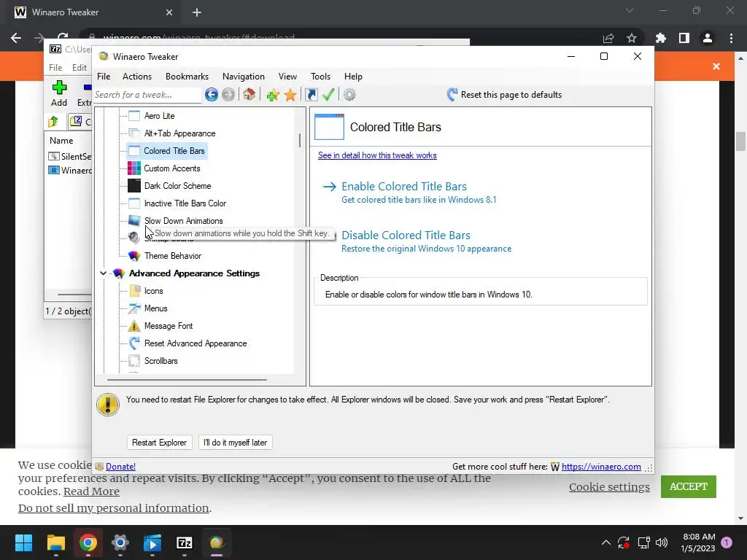
Task: Open the https://winaero.com link
Action: [x=601, y=467]
